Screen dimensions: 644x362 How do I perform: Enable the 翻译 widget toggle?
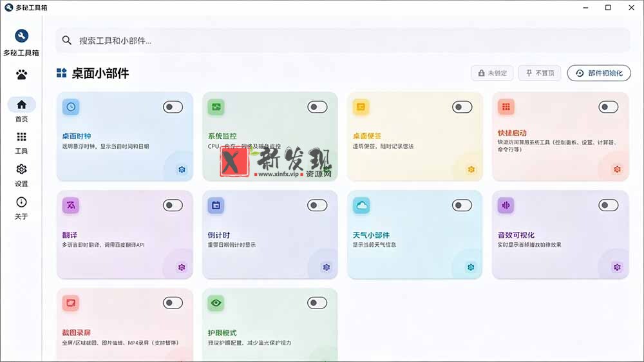click(x=173, y=205)
